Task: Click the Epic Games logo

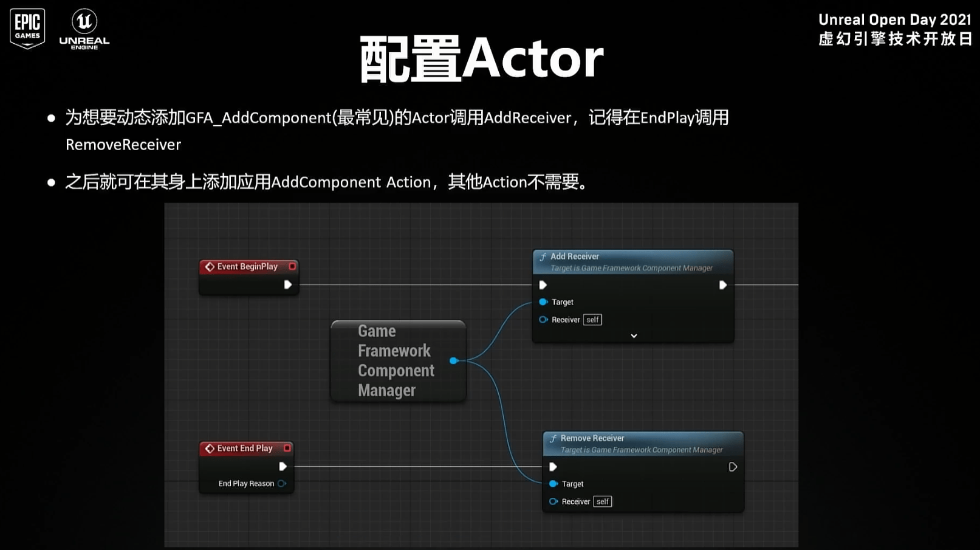Action: pyautogui.click(x=27, y=28)
